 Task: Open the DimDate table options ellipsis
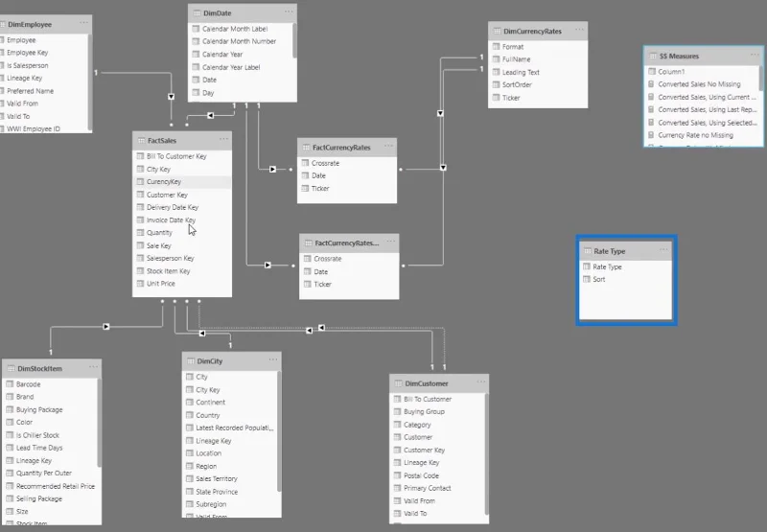pyautogui.click(x=290, y=12)
